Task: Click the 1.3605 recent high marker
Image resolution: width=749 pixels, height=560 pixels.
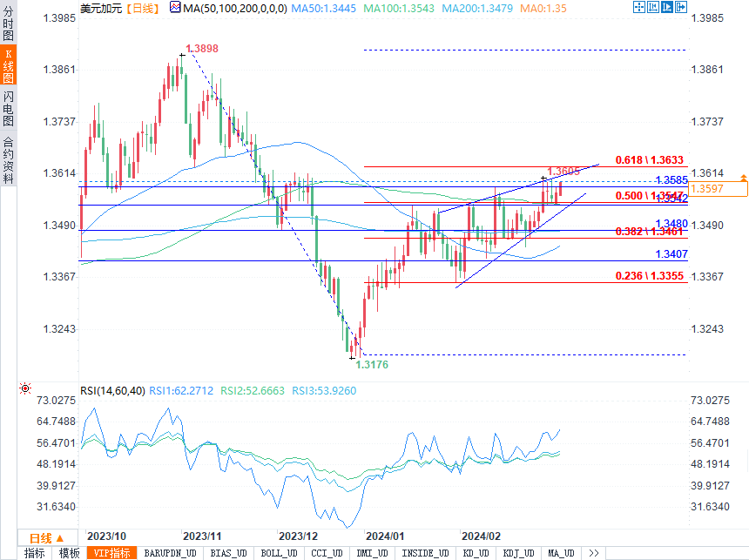Action: (x=563, y=171)
